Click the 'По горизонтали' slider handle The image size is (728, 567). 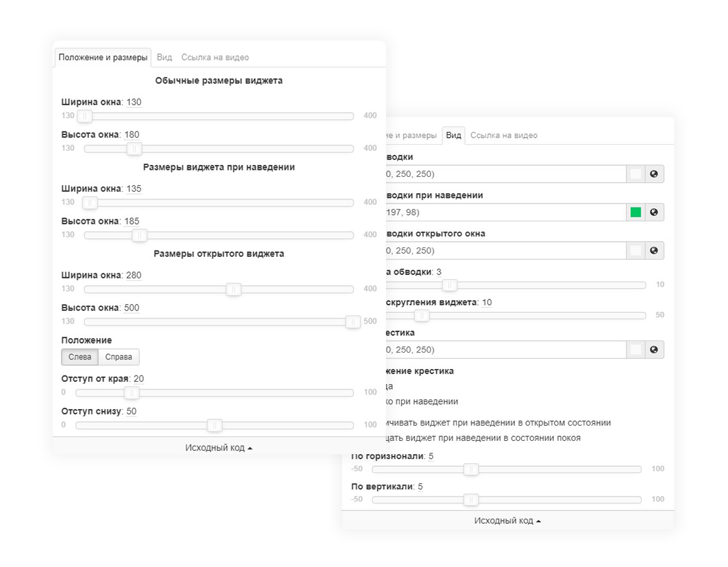[x=470, y=469]
